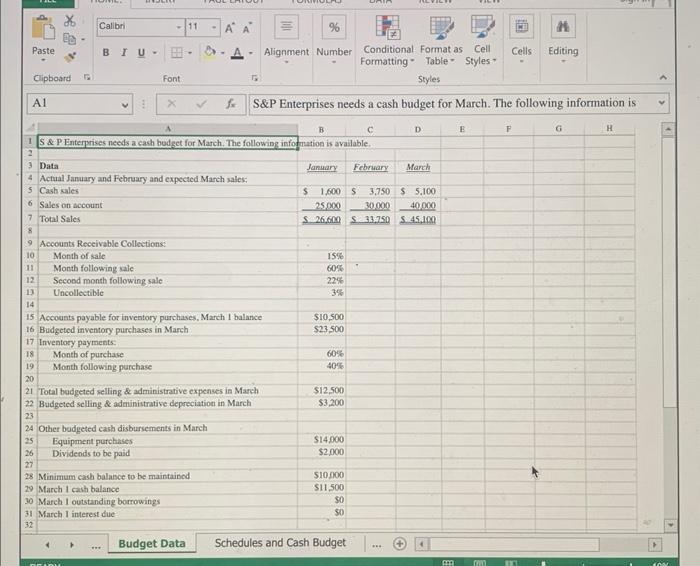Toggle Bold formatting
The image size is (700, 566).
[106, 52]
